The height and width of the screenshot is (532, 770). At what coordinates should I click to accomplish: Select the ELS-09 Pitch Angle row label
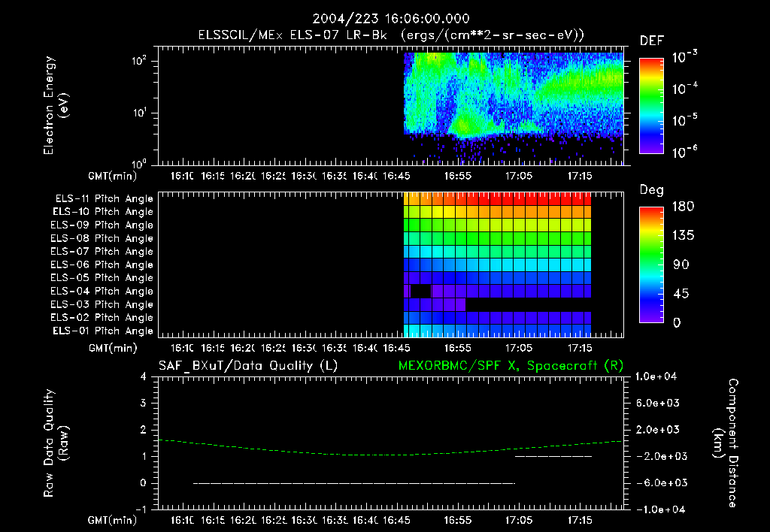point(102,225)
